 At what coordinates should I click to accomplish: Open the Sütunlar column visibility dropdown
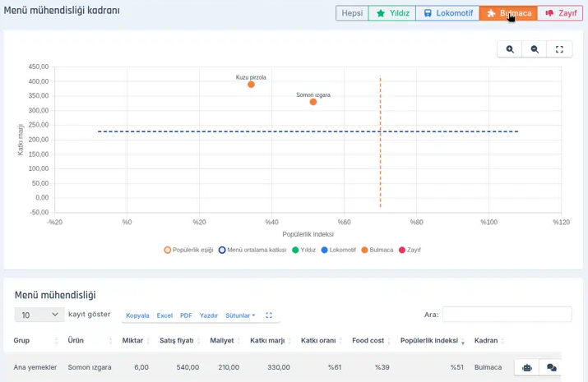tap(240, 315)
